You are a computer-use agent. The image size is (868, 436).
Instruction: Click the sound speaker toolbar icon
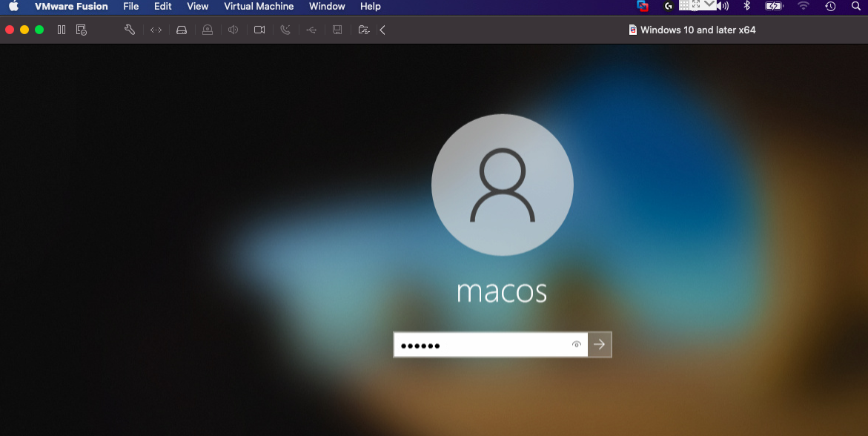point(233,30)
